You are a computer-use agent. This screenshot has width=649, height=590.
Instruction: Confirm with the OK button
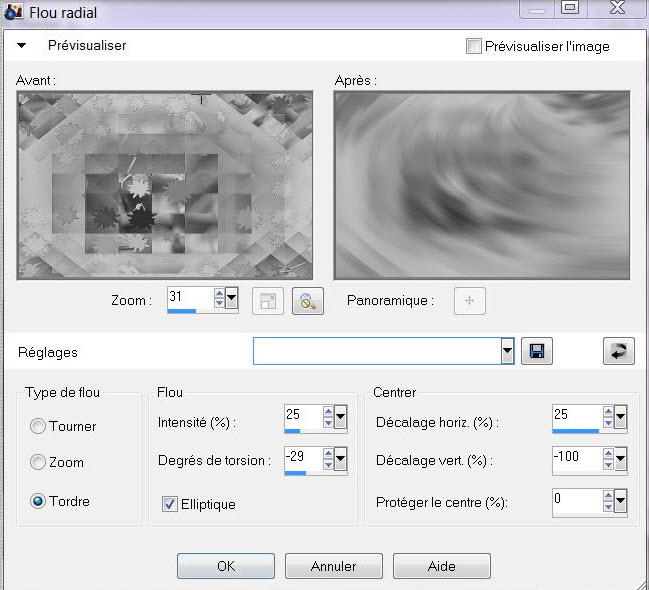226,566
